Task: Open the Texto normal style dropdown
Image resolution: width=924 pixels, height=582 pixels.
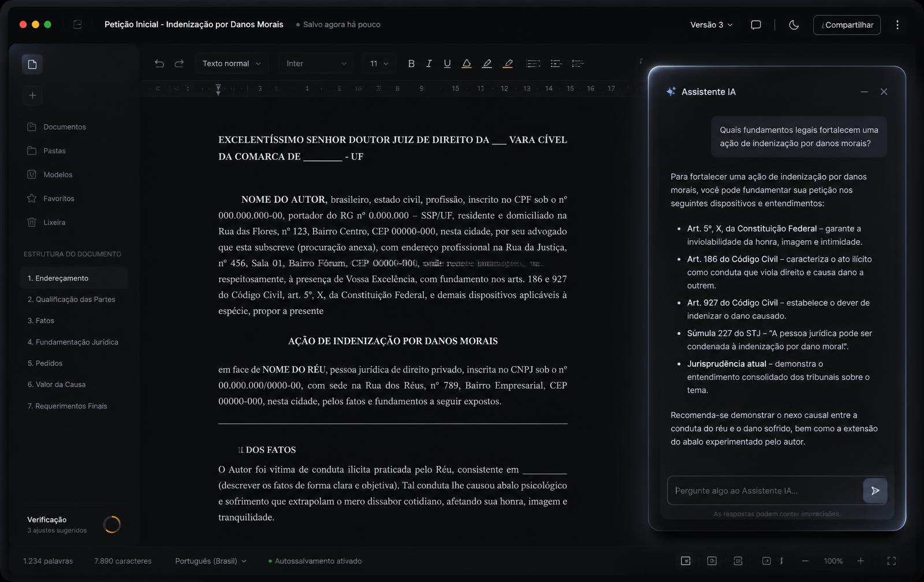Action: tap(232, 64)
